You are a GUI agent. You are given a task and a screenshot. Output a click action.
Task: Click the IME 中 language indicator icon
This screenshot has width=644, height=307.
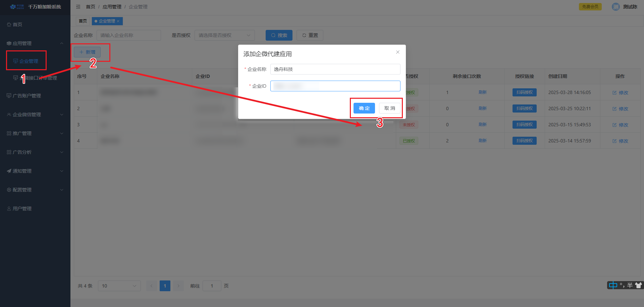pos(613,285)
